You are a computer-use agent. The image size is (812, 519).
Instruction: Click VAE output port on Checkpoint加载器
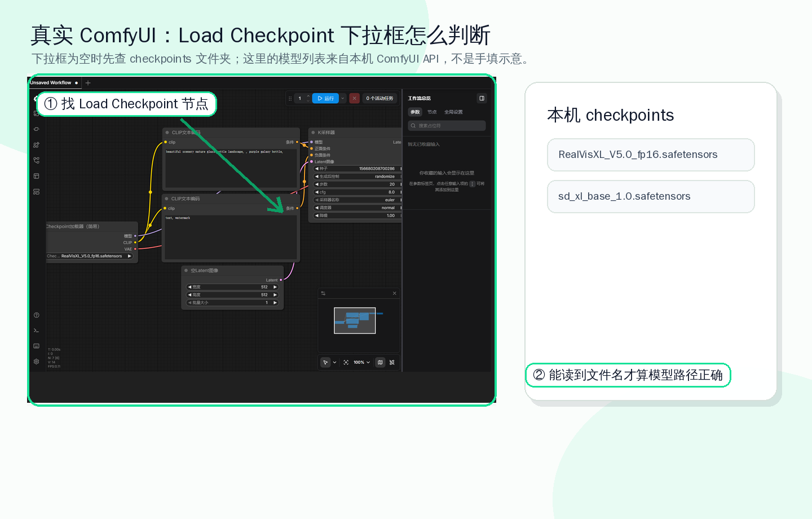tap(135, 249)
